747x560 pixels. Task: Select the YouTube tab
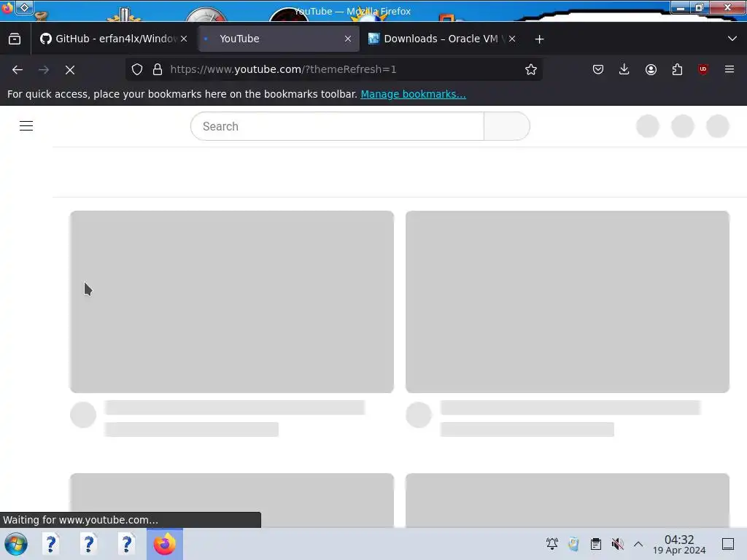click(279, 39)
